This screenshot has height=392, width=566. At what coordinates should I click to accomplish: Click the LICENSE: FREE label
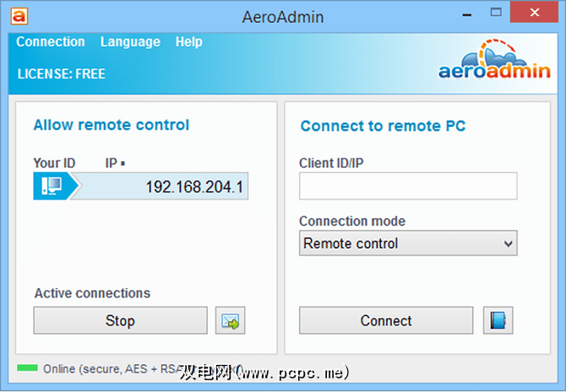[x=62, y=74]
